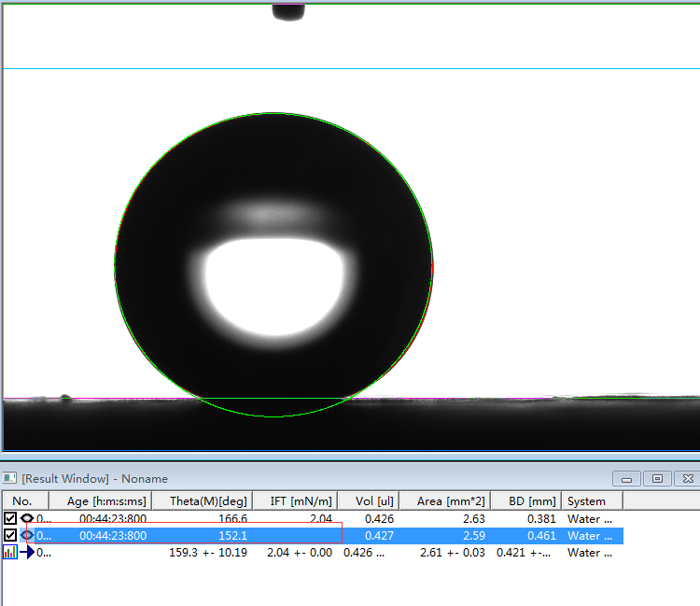Click the System column header
700x606 pixels.
point(586,501)
